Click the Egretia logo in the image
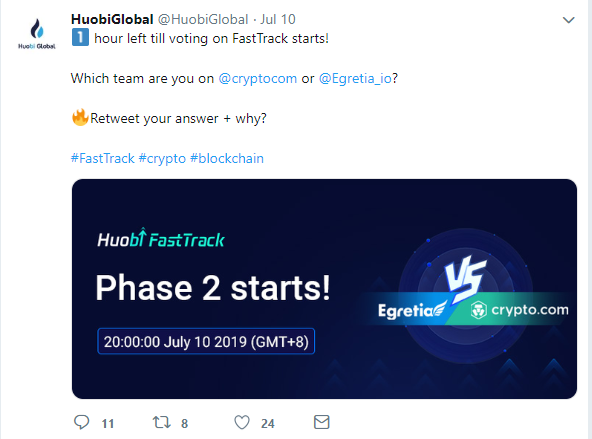Viewport: 592px width, 439px height. (412, 310)
